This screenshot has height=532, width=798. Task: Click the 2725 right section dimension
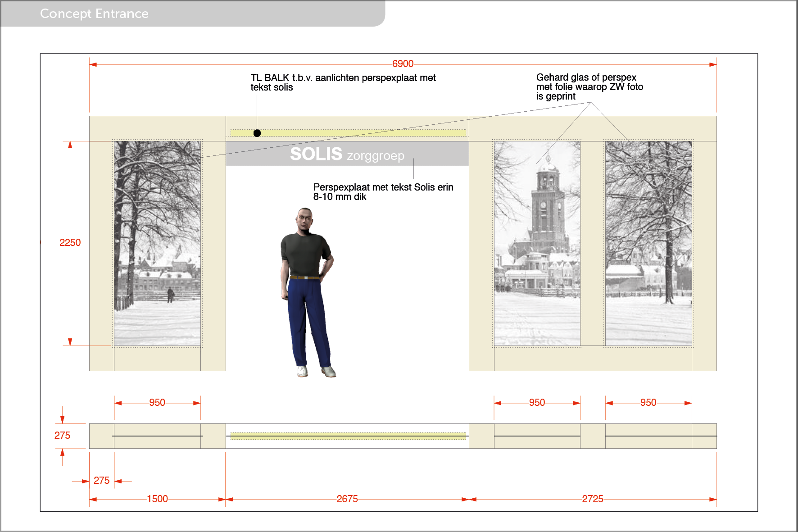pos(592,499)
